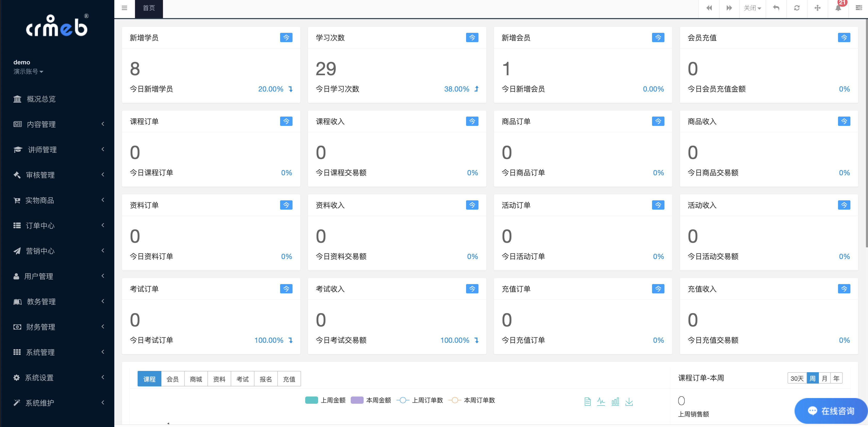868x427 pixels.
Task: Expand 系统设置 sidebar menu
Action: coord(57,377)
